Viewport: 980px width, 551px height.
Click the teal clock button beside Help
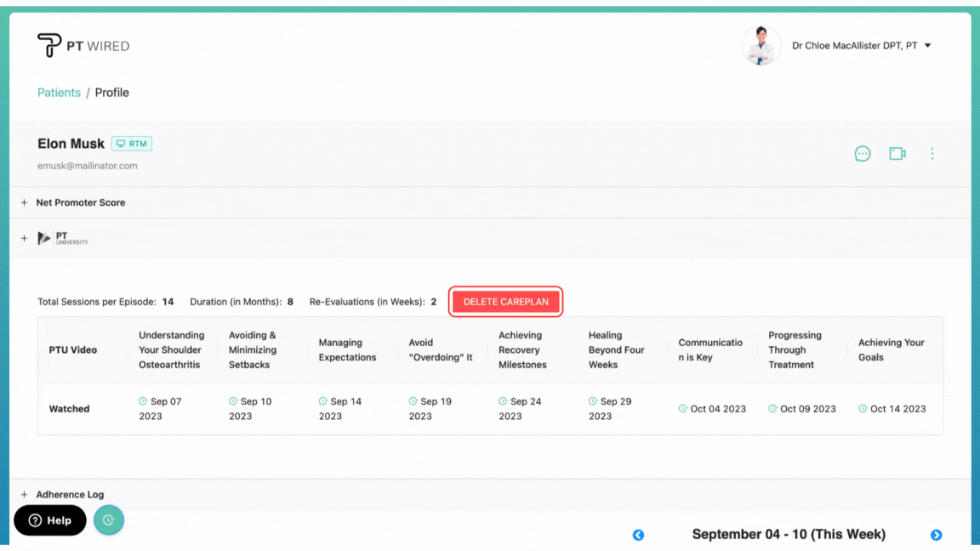point(109,520)
